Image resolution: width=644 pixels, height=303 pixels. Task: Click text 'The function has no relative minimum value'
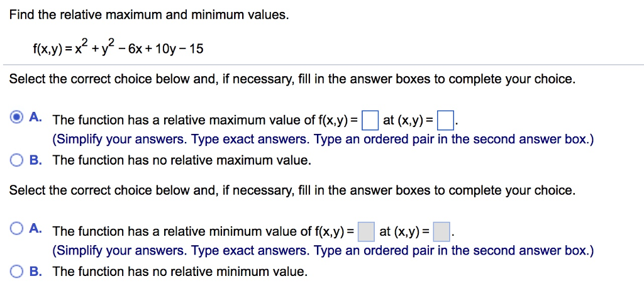(x=180, y=272)
